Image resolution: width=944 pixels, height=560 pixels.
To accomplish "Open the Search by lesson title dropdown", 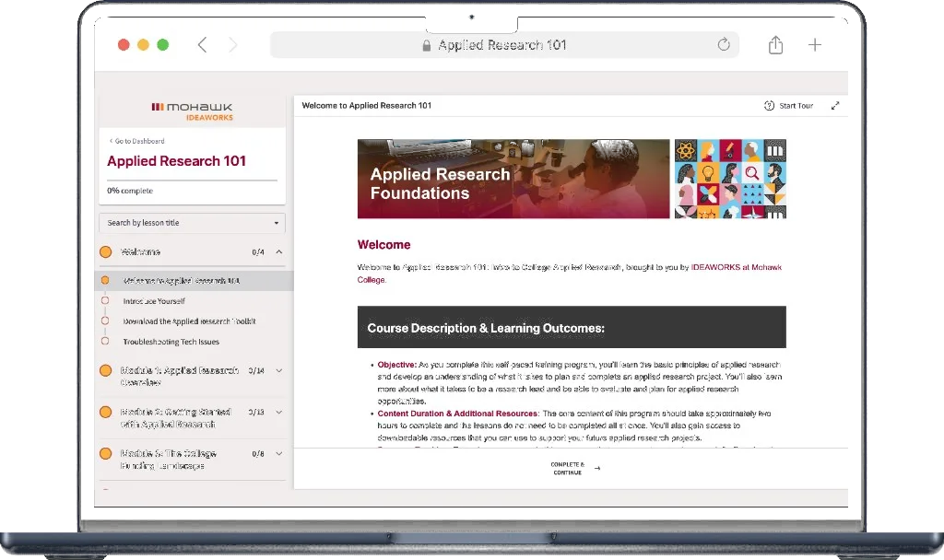I will tap(192, 223).
